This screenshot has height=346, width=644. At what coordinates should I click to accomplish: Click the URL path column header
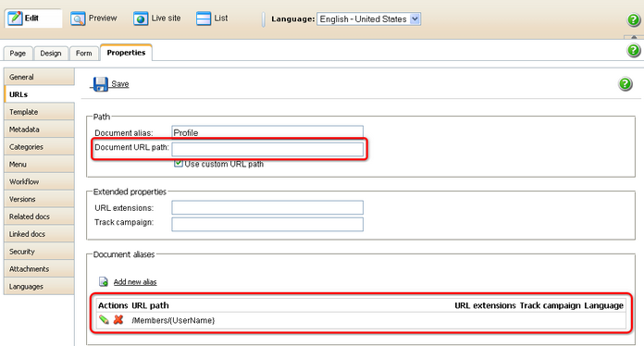(150, 305)
